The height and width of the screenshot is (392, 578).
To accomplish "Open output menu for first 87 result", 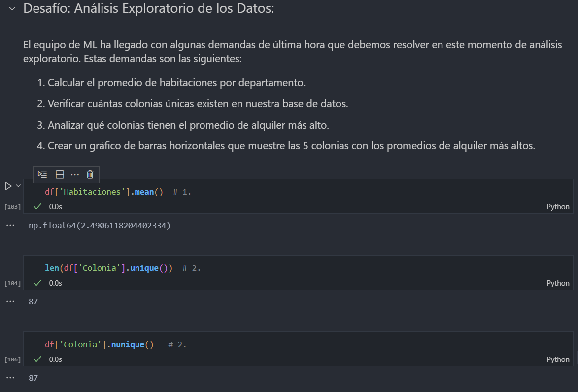I will pos(10,301).
